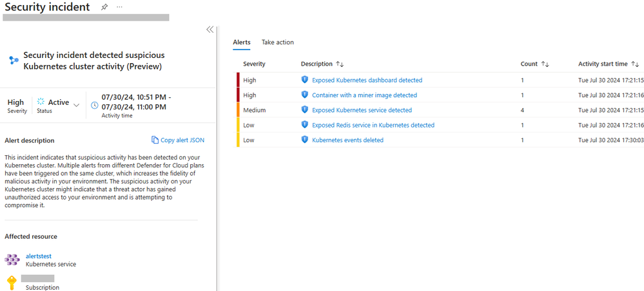Open Exposed Kubernetes dashboard detected alert

(x=367, y=80)
